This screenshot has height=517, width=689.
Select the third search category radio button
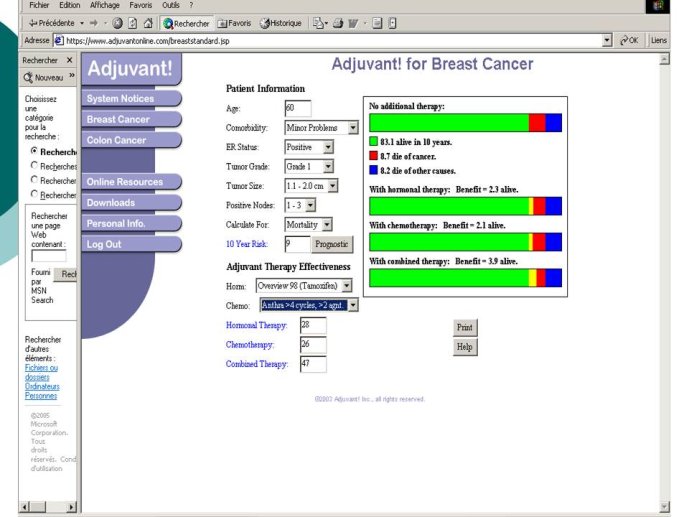click(34, 179)
